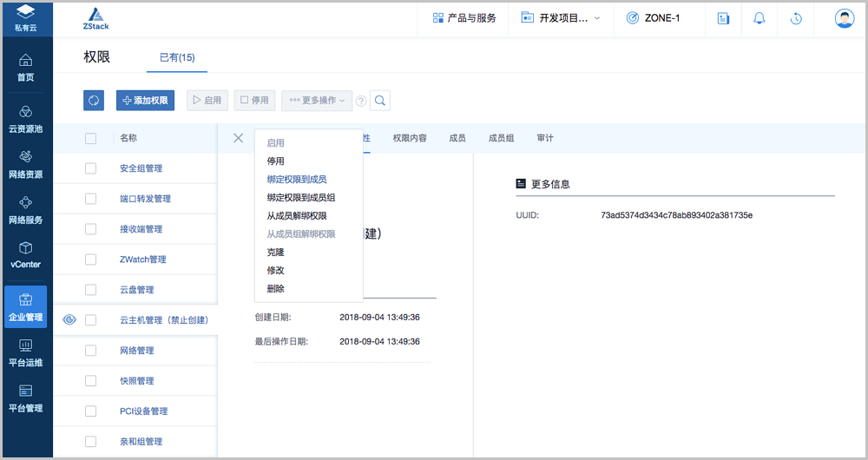Open vCenter in the sidebar

(26, 255)
